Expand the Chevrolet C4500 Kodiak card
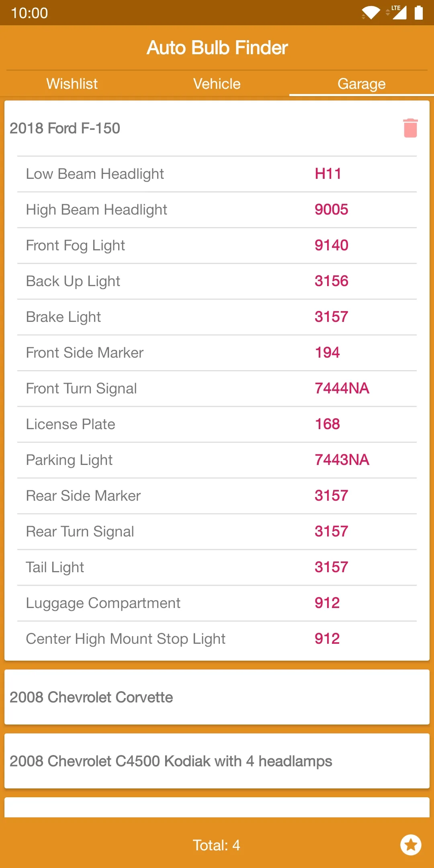This screenshot has height=868, width=434. [x=217, y=761]
